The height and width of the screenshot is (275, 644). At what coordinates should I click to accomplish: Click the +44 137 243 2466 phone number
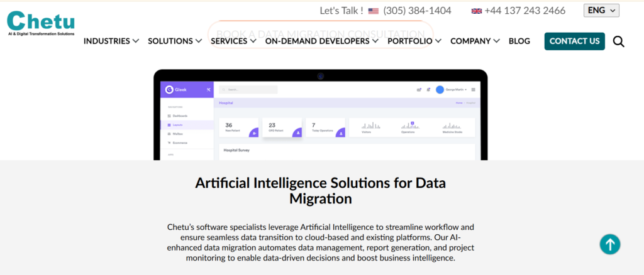tap(525, 11)
